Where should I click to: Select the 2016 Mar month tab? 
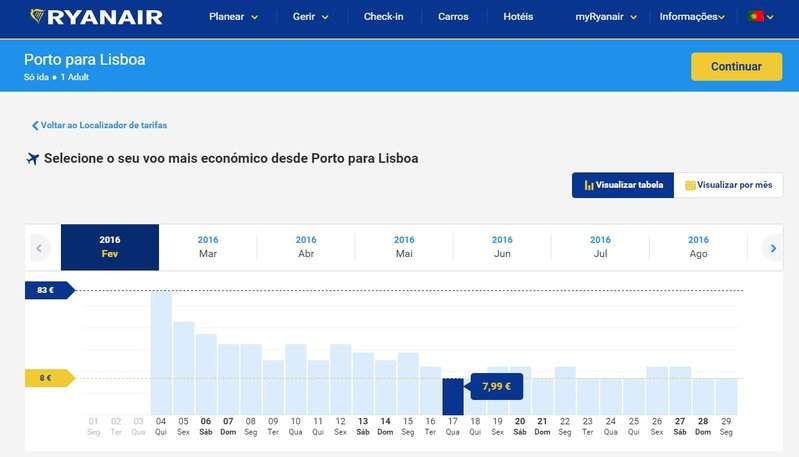[x=208, y=247]
